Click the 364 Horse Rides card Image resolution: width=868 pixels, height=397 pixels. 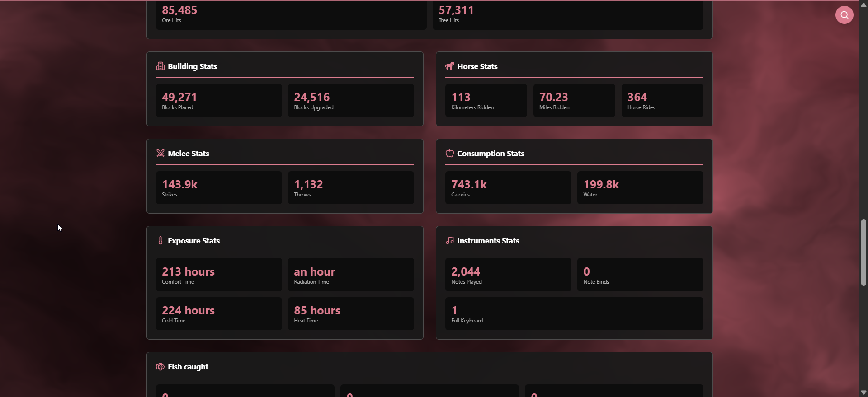[x=662, y=101]
